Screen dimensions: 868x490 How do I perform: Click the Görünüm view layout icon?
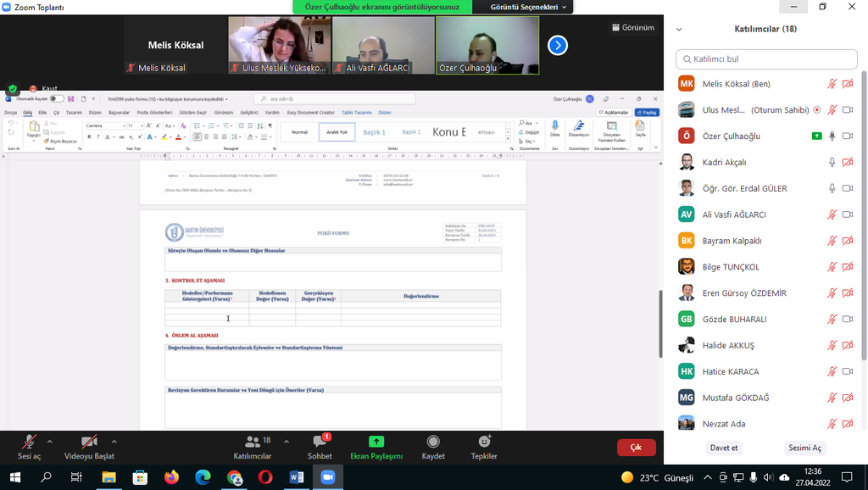[x=632, y=27]
